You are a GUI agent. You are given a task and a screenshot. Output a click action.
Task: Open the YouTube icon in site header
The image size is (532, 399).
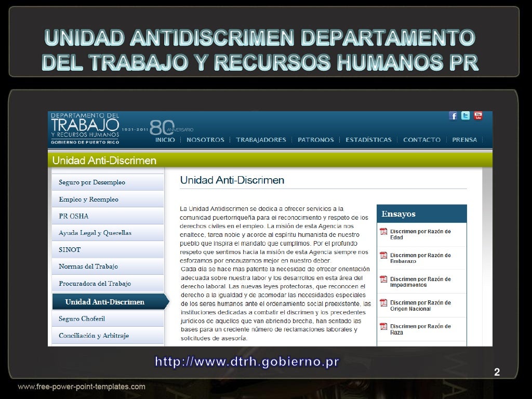[478, 116]
